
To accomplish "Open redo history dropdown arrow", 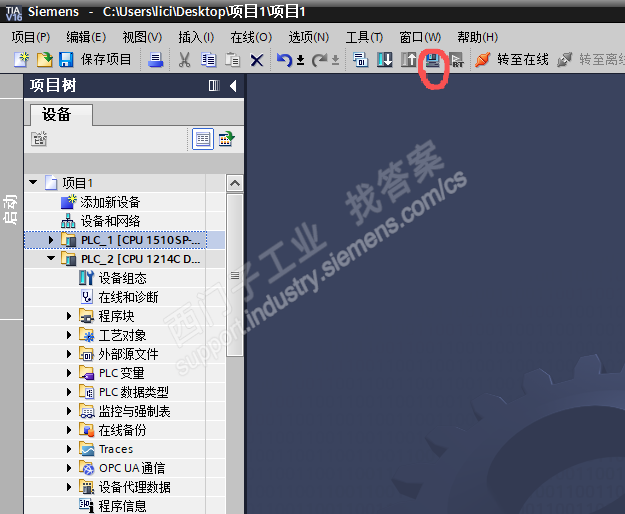I will pyautogui.click(x=336, y=60).
